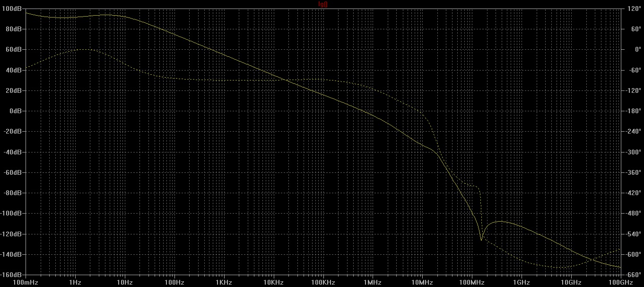This screenshot has width=644, height=287.
Task: Click the 100mHz frequency axis label
Action: tap(26, 282)
